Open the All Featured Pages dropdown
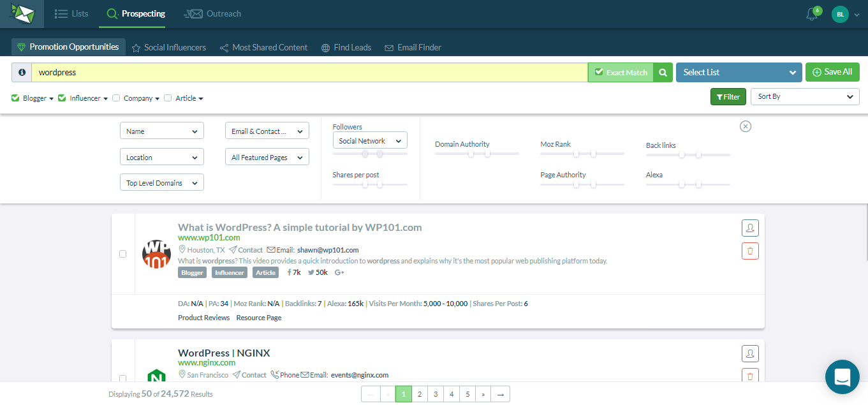This screenshot has height=405, width=868. point(267,157)
